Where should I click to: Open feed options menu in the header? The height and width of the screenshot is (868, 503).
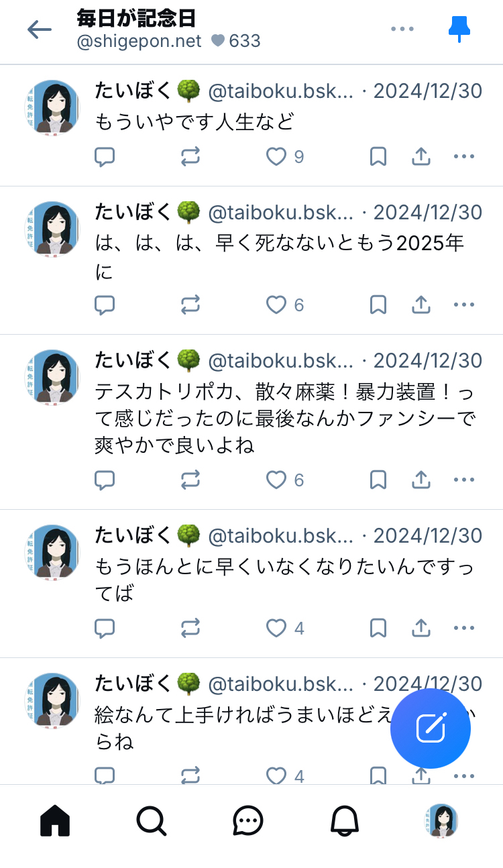coord(402,29)
